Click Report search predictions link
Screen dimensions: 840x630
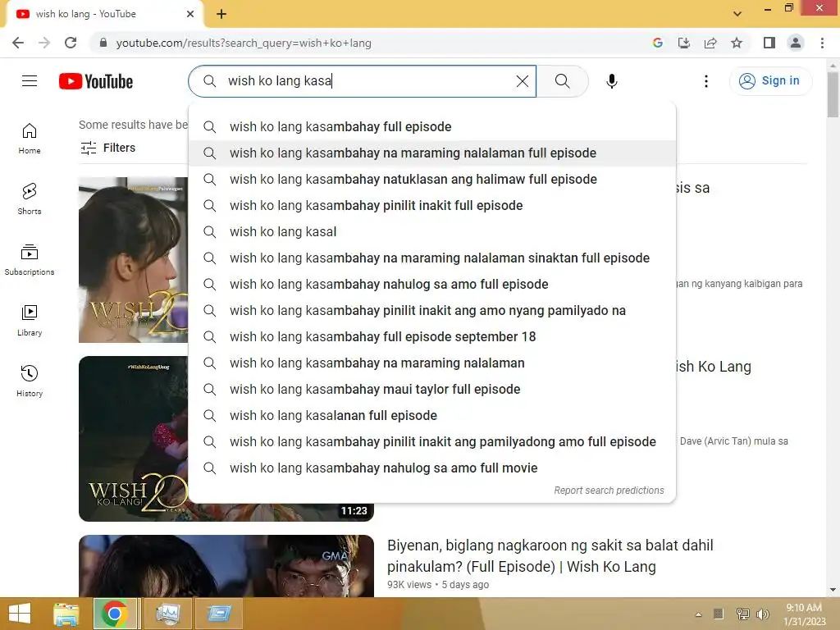coord(609,491)
